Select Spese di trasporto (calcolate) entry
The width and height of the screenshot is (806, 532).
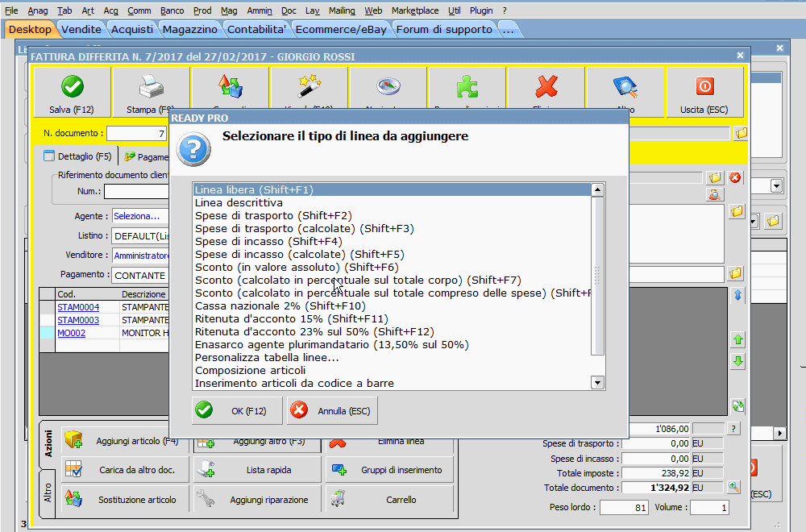tap(392, 228)
